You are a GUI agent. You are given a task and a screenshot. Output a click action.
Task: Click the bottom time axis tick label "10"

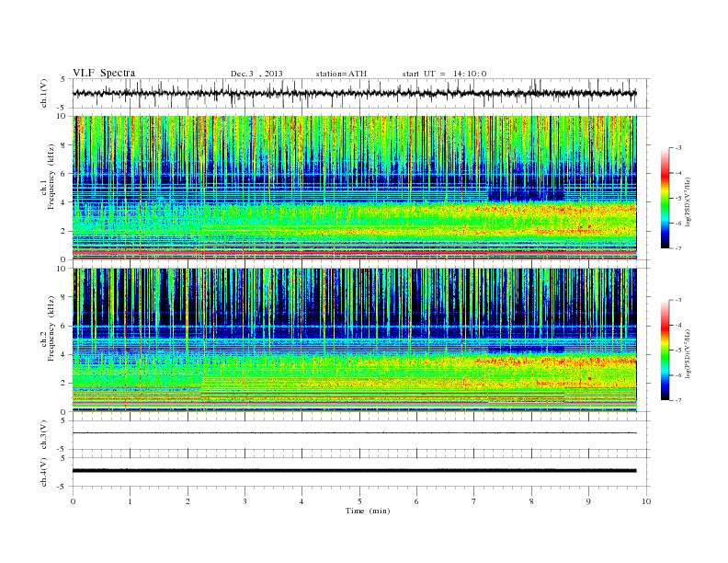coord(646,501)
